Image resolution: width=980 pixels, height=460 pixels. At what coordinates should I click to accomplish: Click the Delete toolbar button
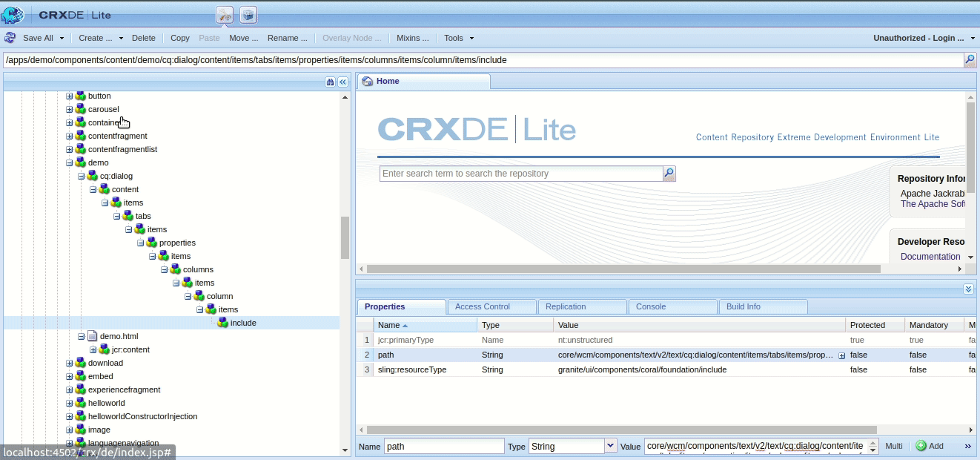144,38
